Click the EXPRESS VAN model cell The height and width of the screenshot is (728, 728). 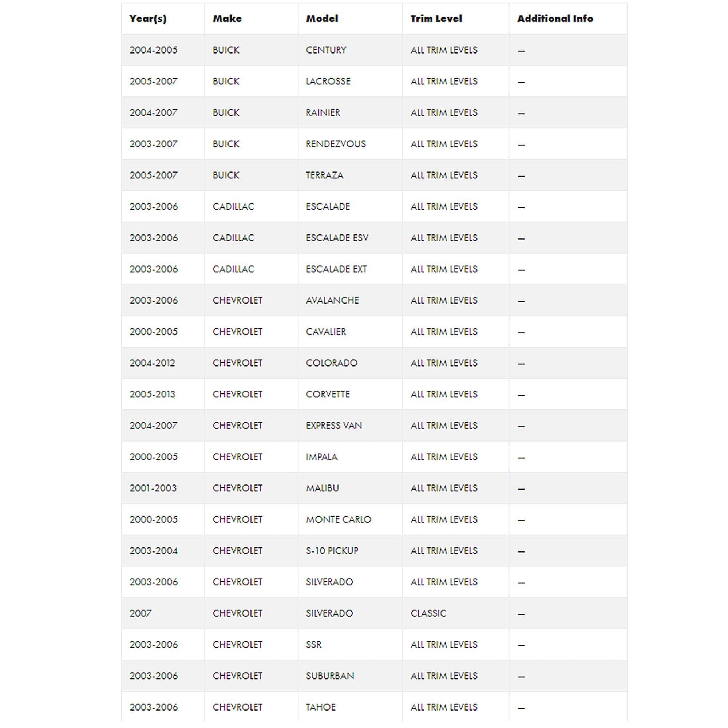click(x=334, y=426)
